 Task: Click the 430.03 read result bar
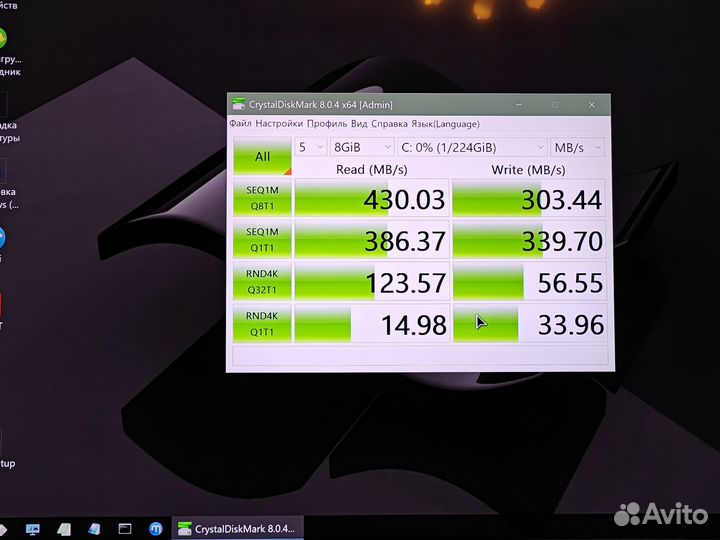click(373, 199)
